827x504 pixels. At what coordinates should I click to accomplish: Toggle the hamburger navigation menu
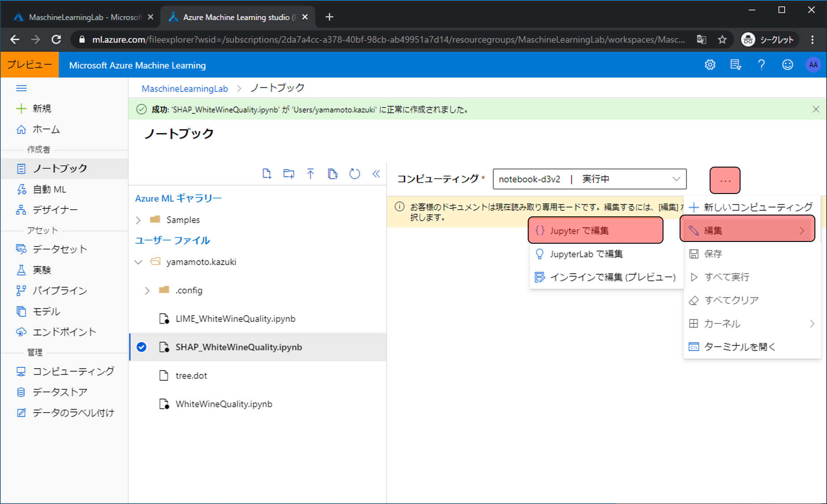[x=21, y=88]
